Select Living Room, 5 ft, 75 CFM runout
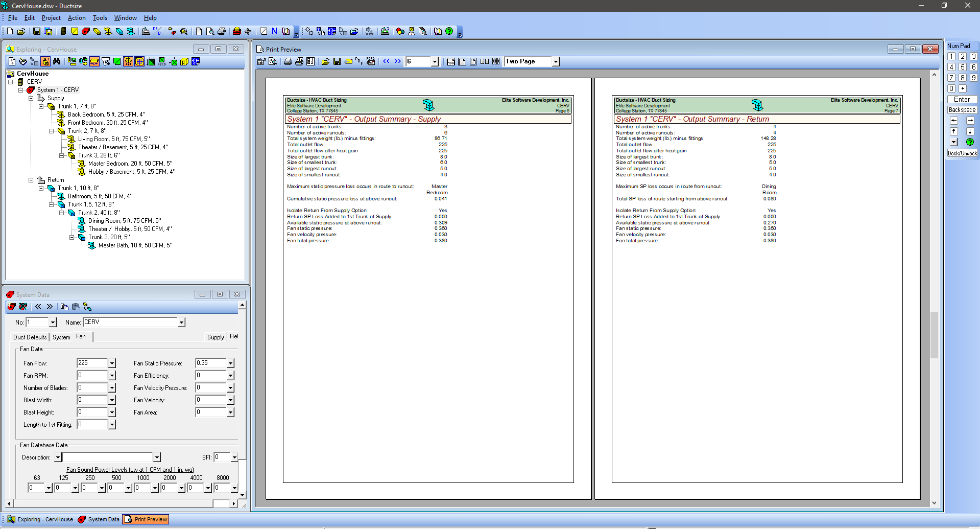Viewport: 980px width, 529px height. [x=114, y=139]
